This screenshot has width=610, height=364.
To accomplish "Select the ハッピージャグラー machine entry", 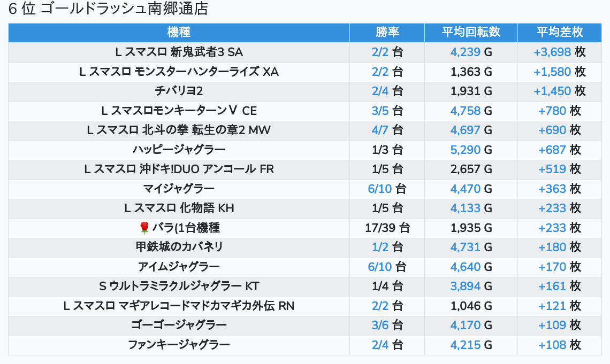I will point(179,150).
